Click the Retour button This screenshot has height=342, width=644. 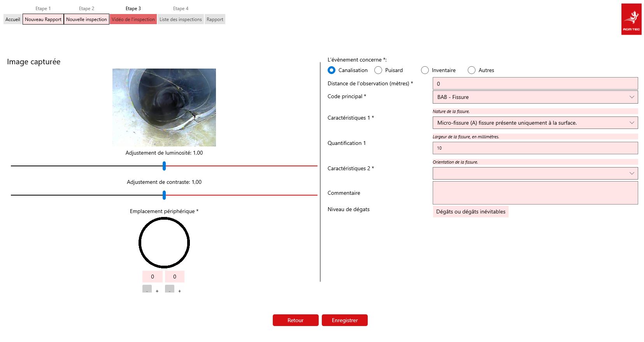[295, 320]
